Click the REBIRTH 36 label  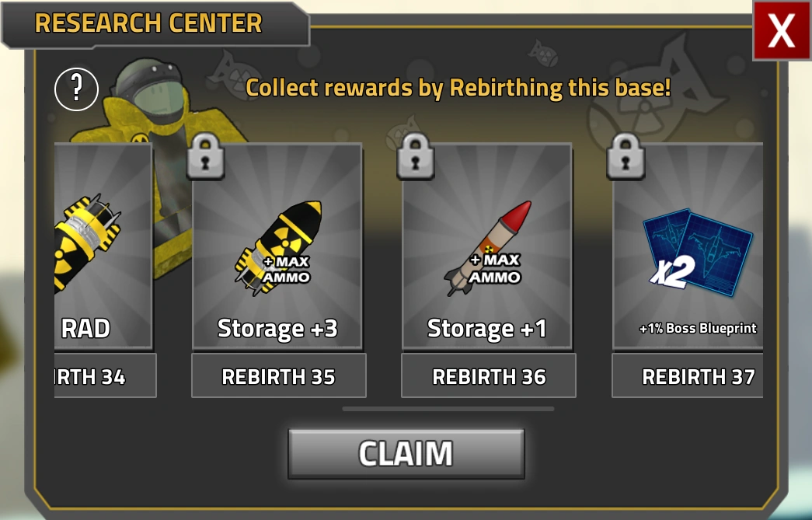(x=489, y=376)
